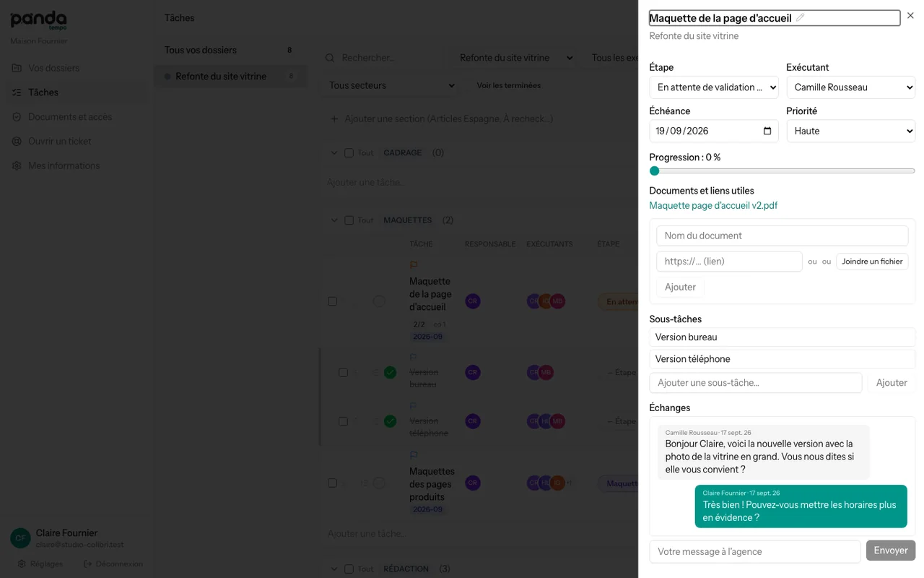Open the Maquette page d'accueil v2.pdf link
This screenshot has width=924, height=578.
click(713, 205)
